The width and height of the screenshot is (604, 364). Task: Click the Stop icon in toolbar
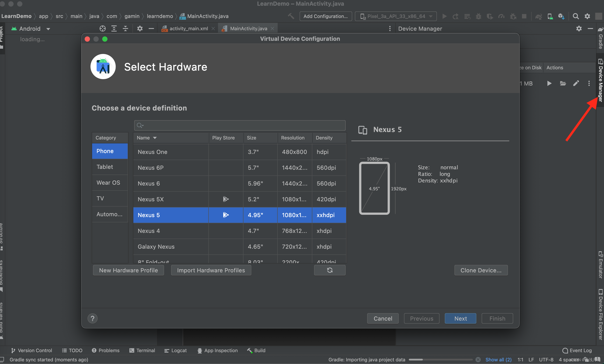pos(524,16)
